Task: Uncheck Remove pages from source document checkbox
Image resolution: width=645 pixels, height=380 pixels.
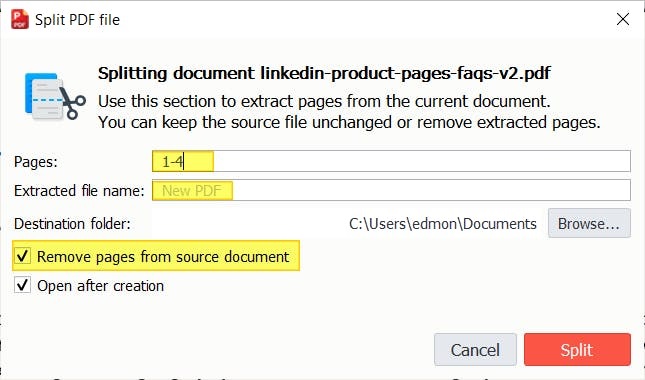Action: tap(22, 256)
